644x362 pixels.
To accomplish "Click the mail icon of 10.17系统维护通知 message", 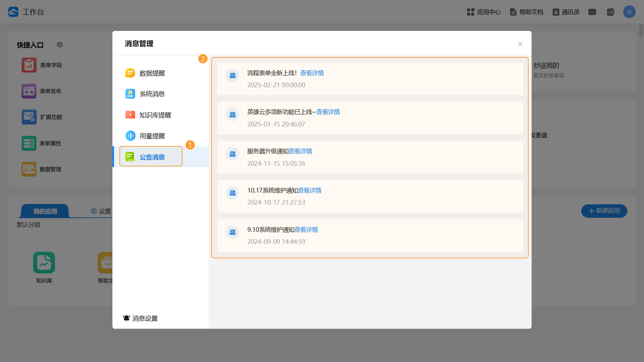I will coord(232,193).
